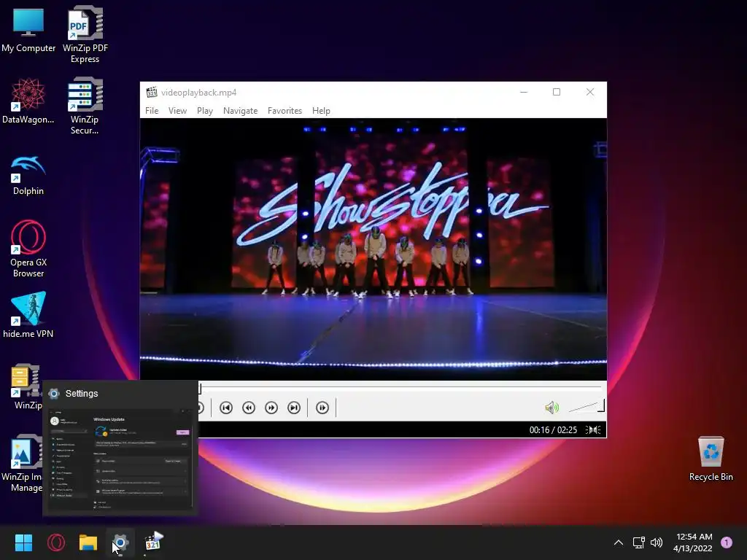747x560 pixels.
Task: Click the audio channel icon beside time
Action: click(x=593, y=430)
